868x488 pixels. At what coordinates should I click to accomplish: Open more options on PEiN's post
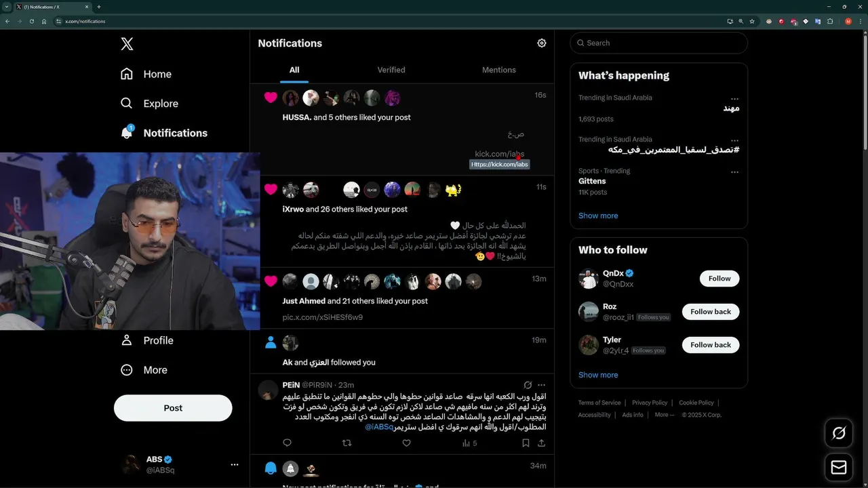(x=541, y=385)
